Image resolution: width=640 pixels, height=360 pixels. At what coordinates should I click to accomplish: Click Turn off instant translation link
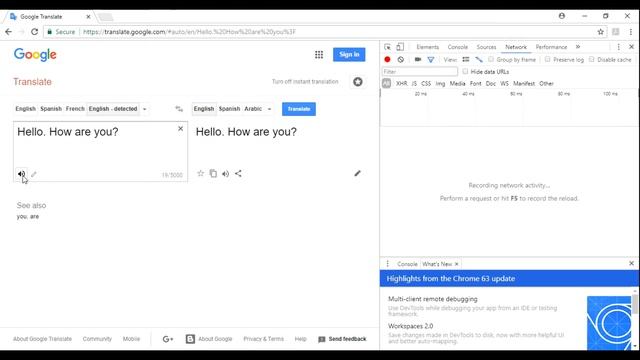[x=305, y=82]
